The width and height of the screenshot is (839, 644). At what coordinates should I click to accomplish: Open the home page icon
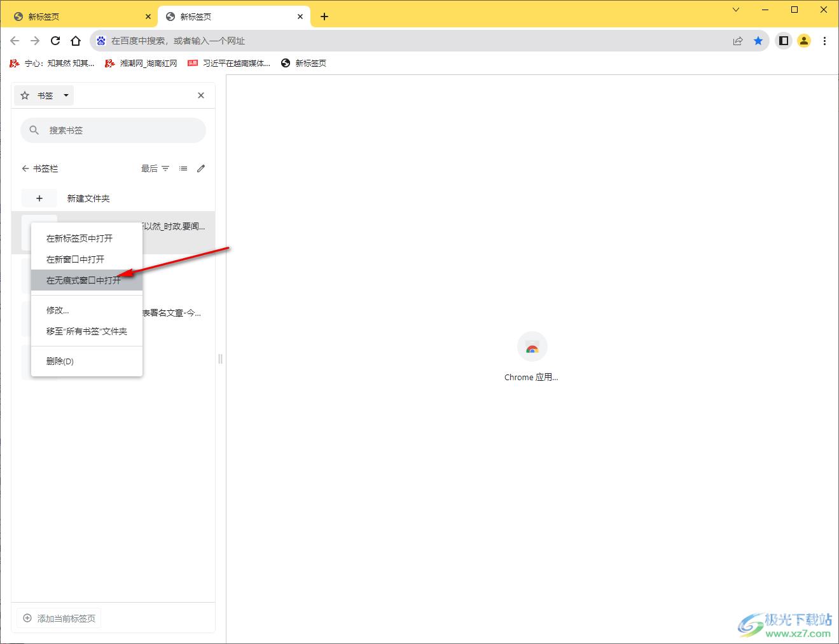click(76, 41)
